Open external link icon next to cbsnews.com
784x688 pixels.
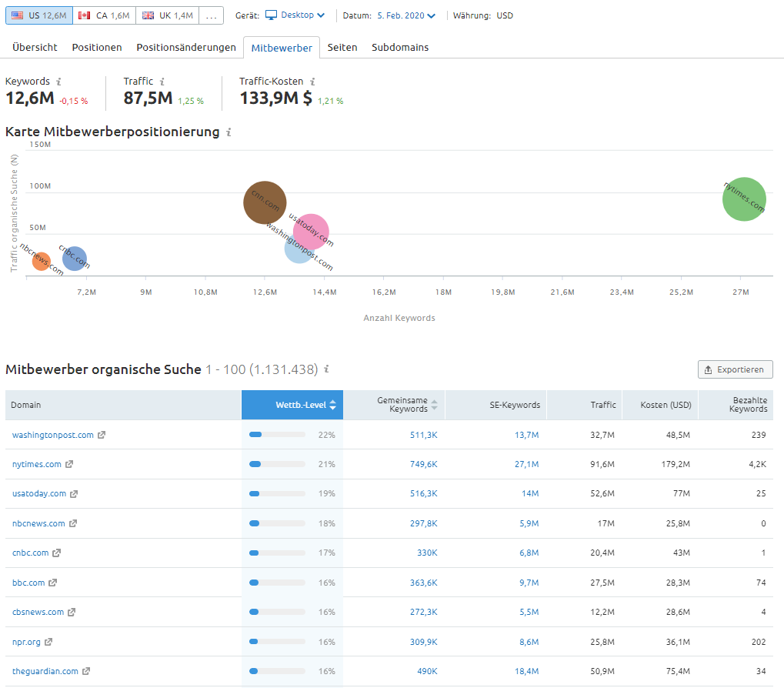72,612
